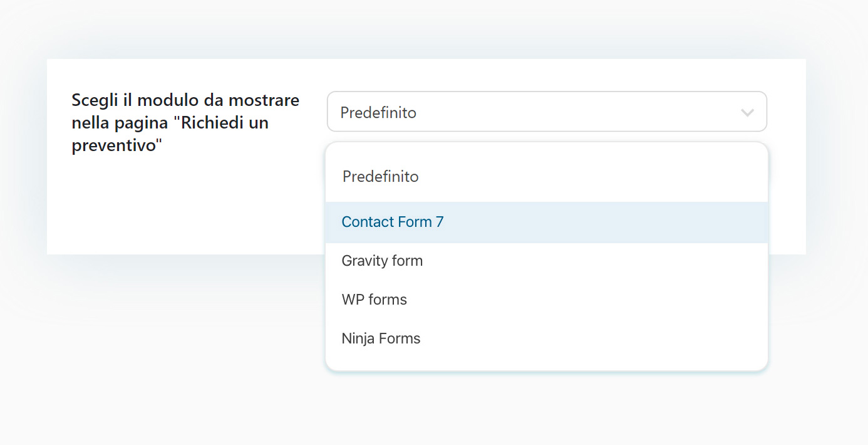The height and width of the screenshot is (445, 868).
Task: Revert to the default Predefinito list entry
Action: [380, 177]
